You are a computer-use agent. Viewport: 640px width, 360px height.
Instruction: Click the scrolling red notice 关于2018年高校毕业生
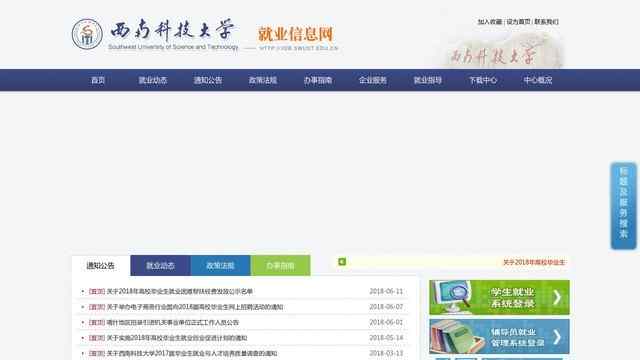point(534,262)
